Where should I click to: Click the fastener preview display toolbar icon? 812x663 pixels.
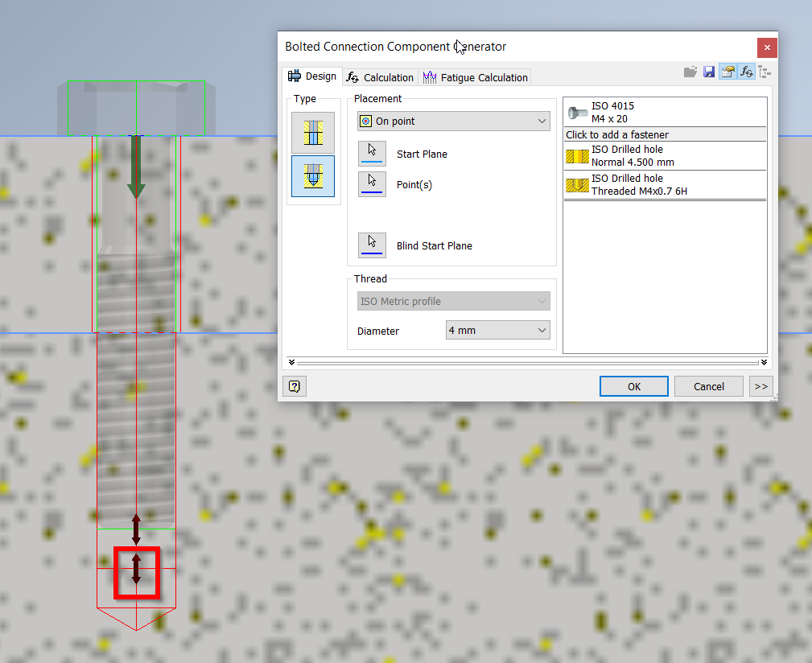(x=728, y=72)
